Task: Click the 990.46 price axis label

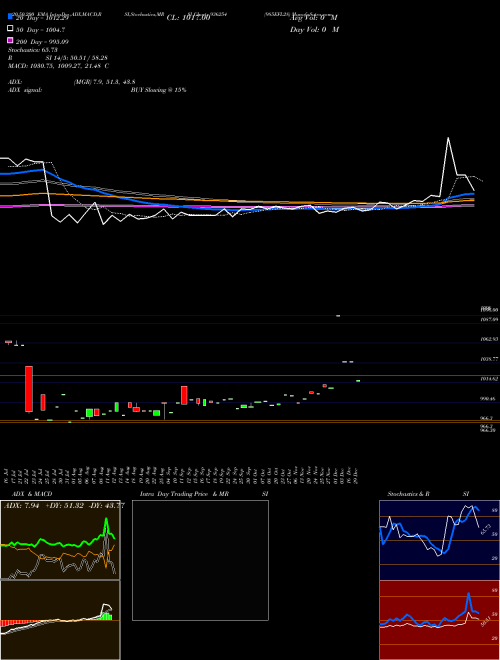Action: [x=489, y=399]
